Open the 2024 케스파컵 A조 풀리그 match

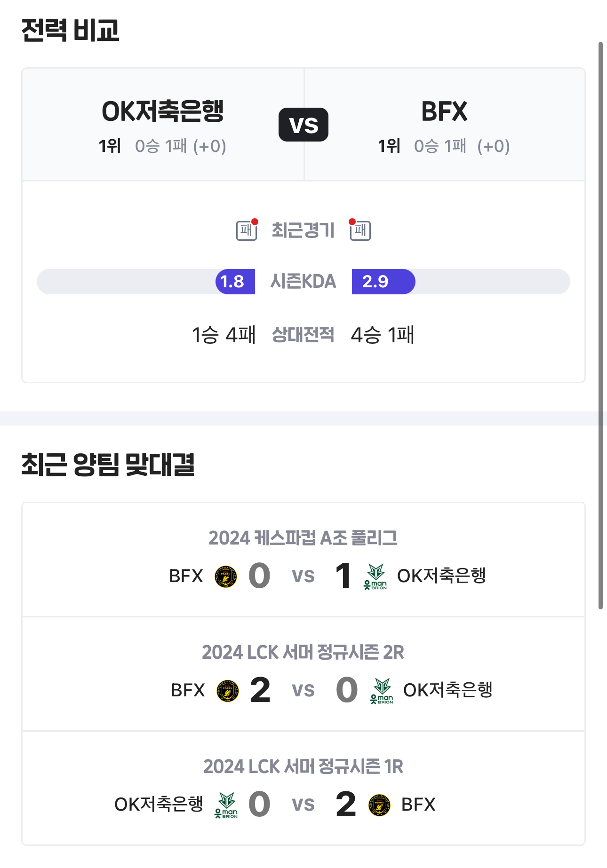[303, 538]
